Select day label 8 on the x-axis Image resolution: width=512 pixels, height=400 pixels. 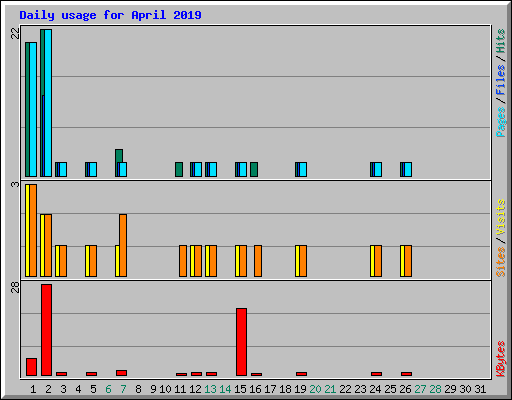click(138, 389)
